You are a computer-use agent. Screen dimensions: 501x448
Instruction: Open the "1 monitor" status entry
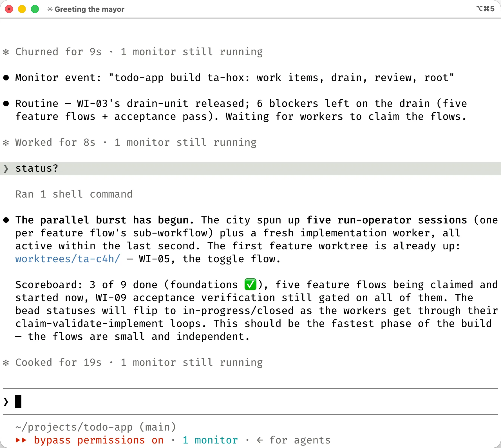tap(210, 440)
